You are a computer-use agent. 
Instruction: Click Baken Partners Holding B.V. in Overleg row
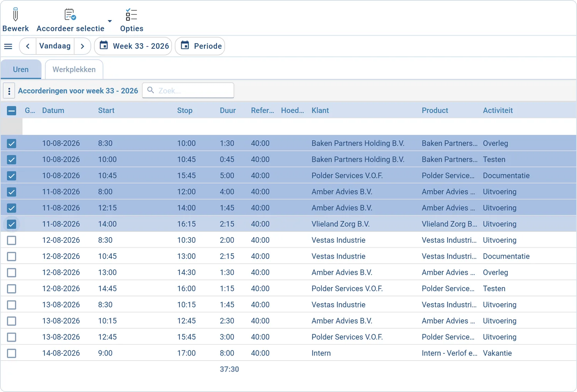[358, 143]
